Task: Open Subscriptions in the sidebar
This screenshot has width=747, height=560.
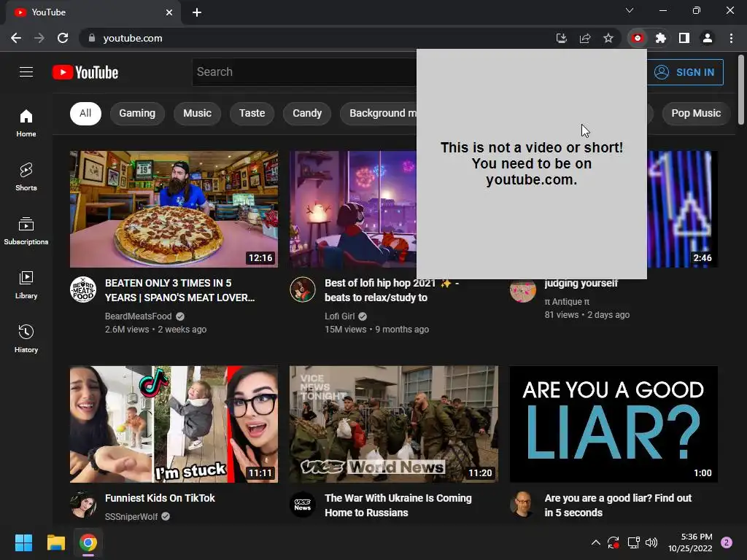Action: tap(26, 231)
